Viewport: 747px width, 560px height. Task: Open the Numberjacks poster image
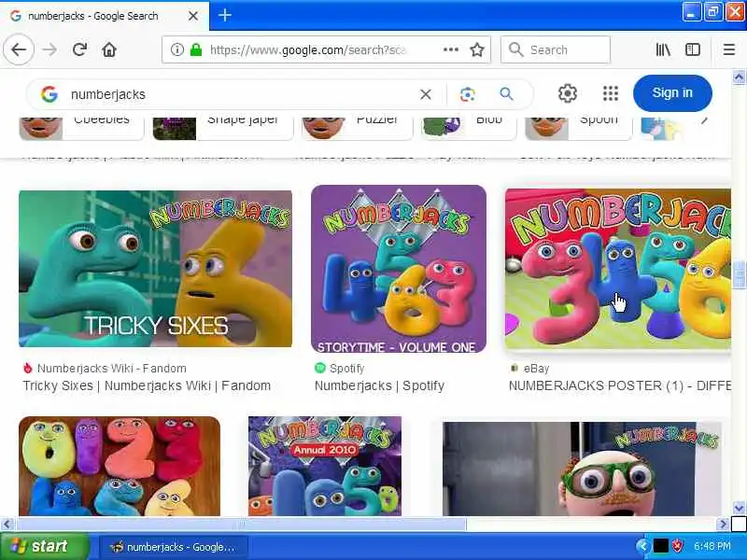[618, 269]
